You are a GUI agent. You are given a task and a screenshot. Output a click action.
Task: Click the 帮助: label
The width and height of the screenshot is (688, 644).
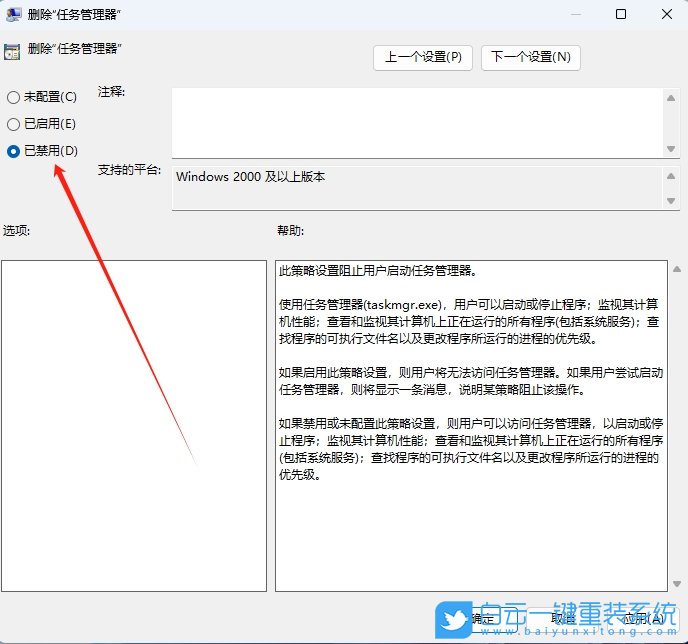coord(290,230)
